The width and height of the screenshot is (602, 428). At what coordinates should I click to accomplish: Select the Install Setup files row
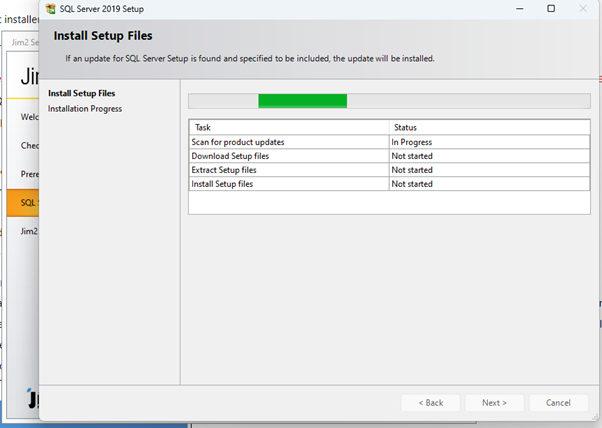point(389,184)
